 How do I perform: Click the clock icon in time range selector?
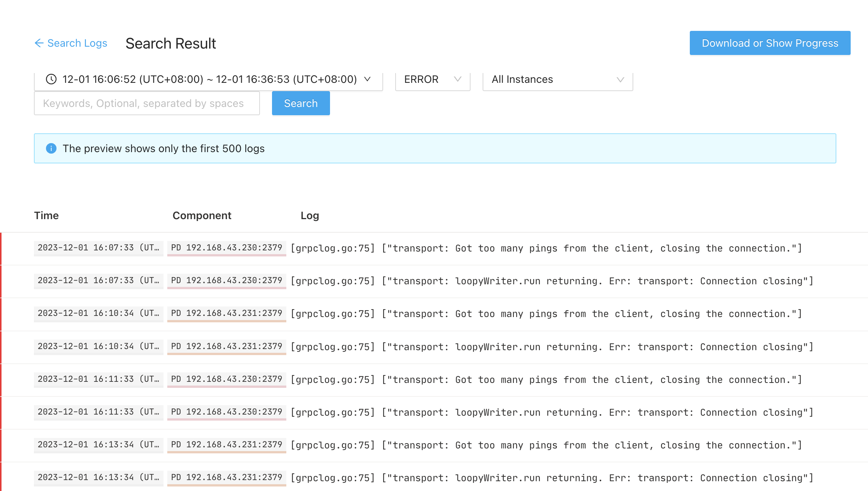click(51, 79)
